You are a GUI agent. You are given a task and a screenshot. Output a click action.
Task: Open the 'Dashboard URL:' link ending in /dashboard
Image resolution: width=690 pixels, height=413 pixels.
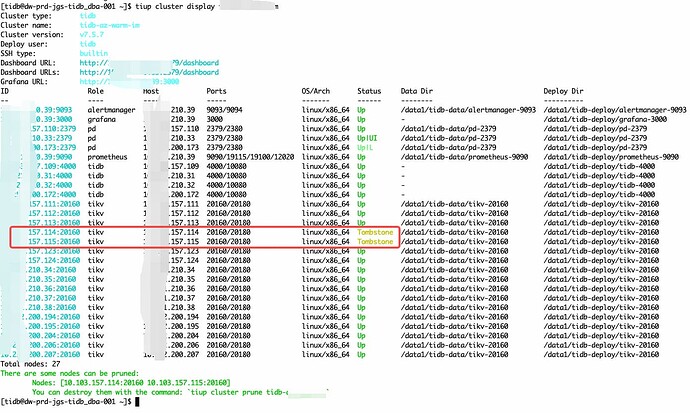(149, 63)
